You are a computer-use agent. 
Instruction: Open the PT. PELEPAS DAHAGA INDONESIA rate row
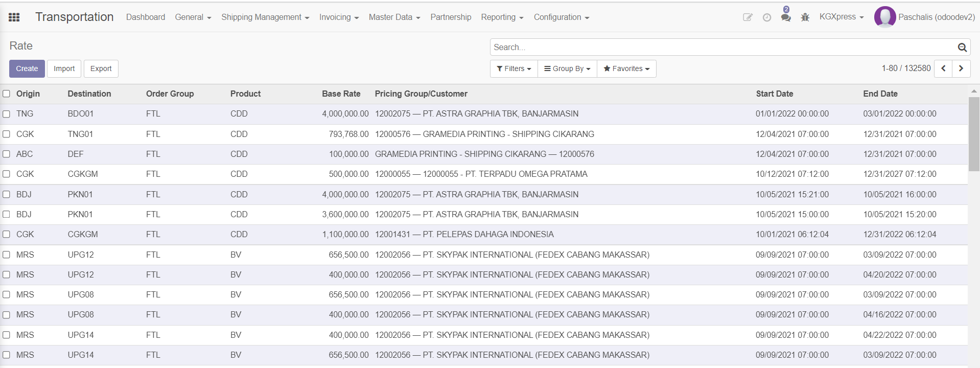(x=484, y=234)
